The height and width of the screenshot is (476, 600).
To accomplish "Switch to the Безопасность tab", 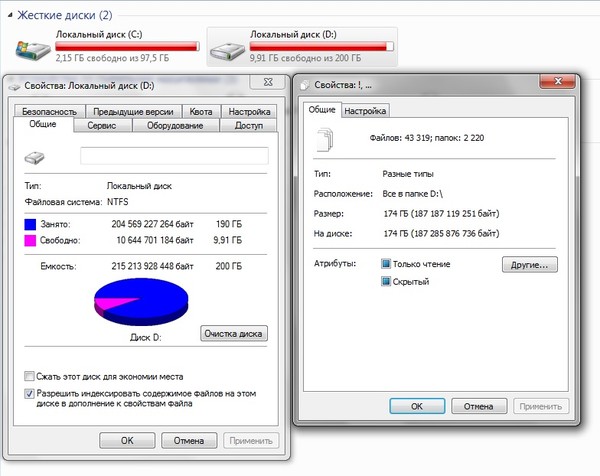I will click(x=49, y=112).
